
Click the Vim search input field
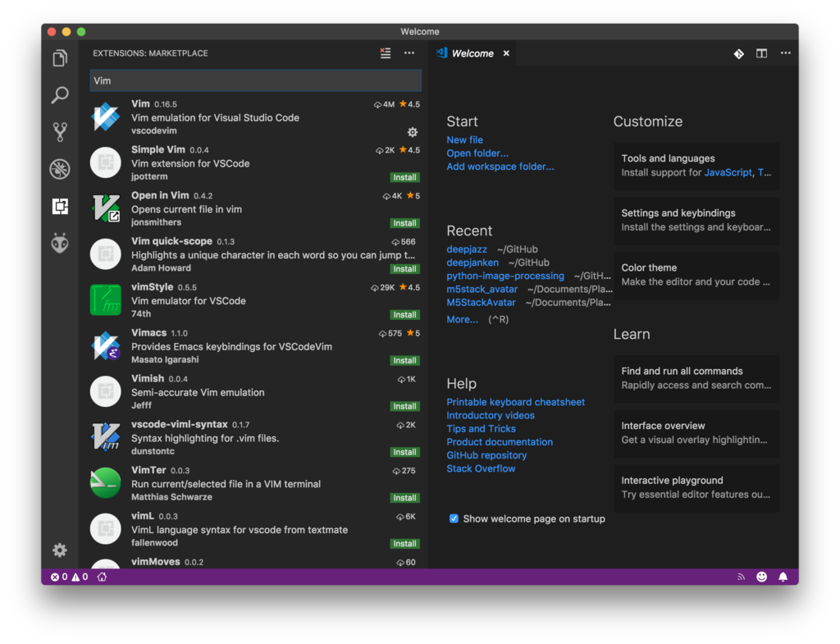(256, 80)
